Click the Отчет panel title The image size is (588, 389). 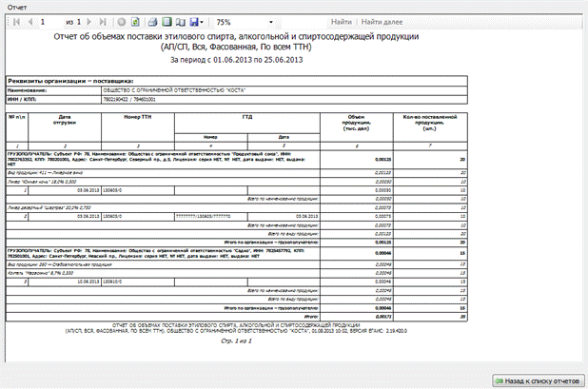pyautogui.click(x=17, y=7)
